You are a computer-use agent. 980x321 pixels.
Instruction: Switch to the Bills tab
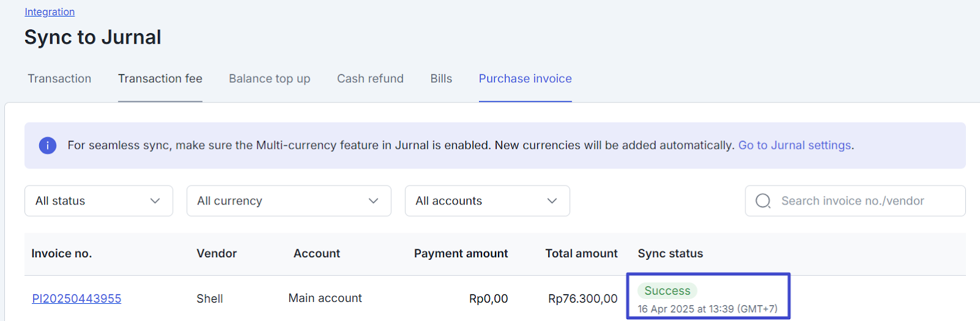441,78
